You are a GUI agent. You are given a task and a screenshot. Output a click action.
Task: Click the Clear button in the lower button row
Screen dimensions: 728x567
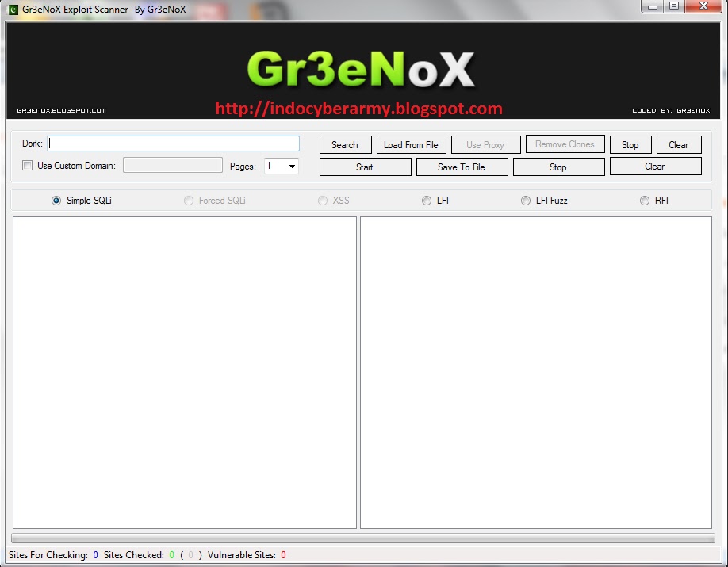(x=656, y=167)
